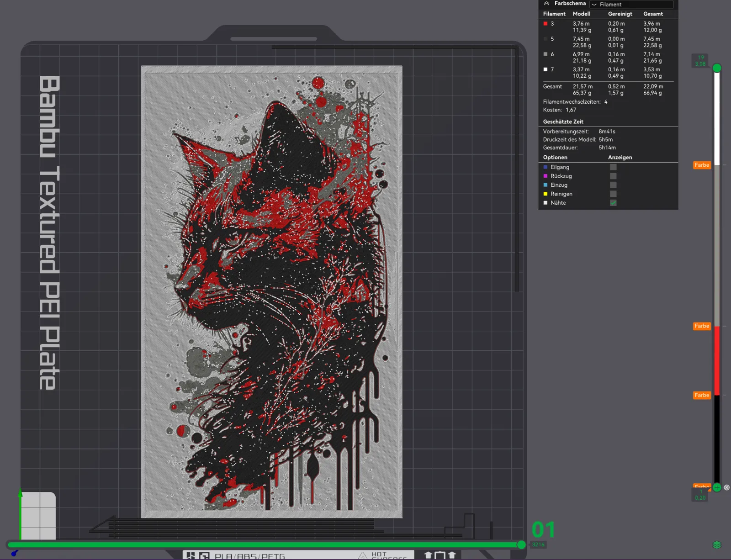Select the Farbe marker above the red segment

tap(702, 326)
